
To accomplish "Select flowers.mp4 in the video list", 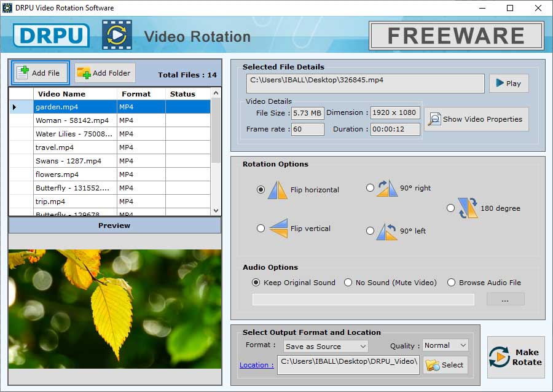I will (x=110, y=174).
